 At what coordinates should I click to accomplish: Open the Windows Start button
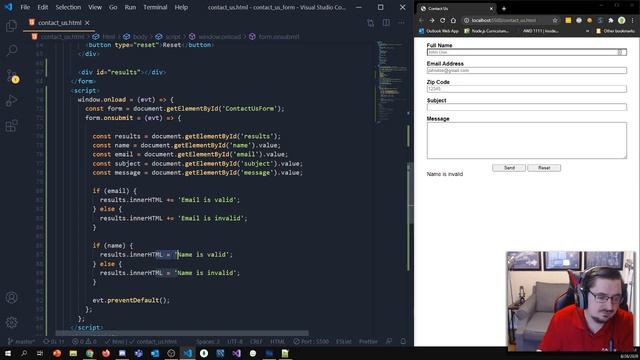[x=8, y=353]
